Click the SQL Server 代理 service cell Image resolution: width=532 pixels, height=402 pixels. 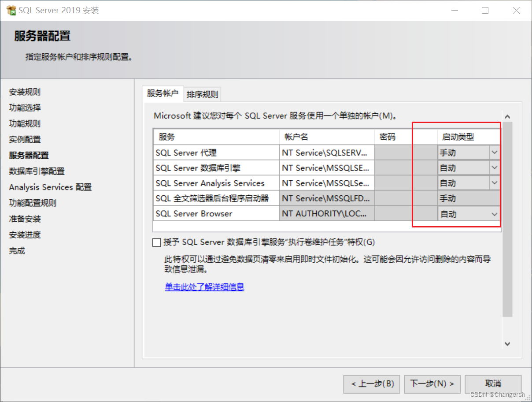[216, 153]
